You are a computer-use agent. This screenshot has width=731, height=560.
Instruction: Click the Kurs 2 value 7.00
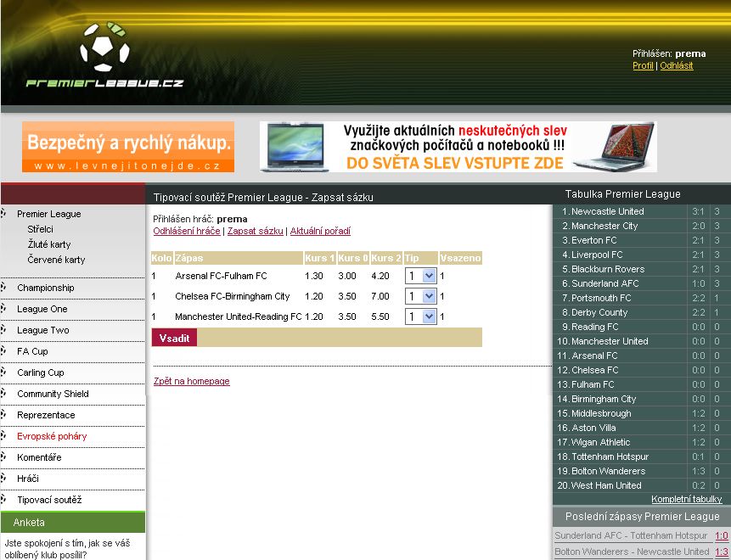[x=380, y=297]
